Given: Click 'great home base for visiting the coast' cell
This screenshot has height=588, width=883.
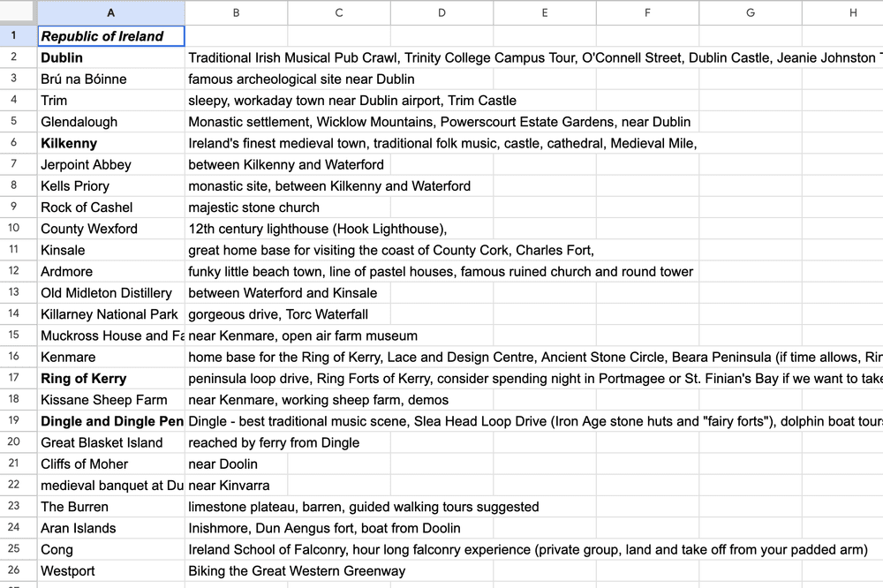Looking at the screenshot, I should (x=236, y=250).
